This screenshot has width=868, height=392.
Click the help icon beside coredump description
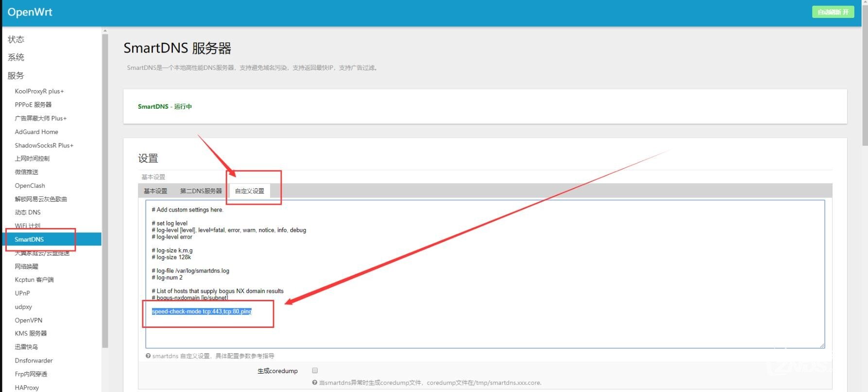(x=315, y=383)
